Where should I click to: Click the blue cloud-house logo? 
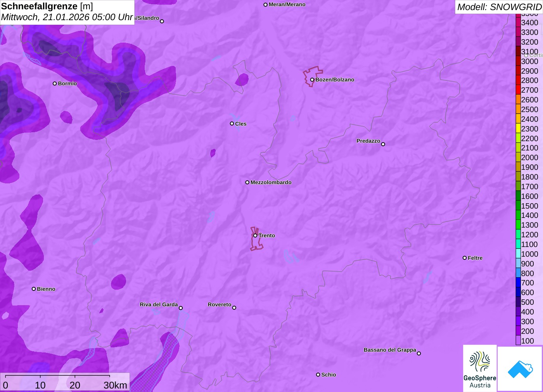[x=520, y=369]
